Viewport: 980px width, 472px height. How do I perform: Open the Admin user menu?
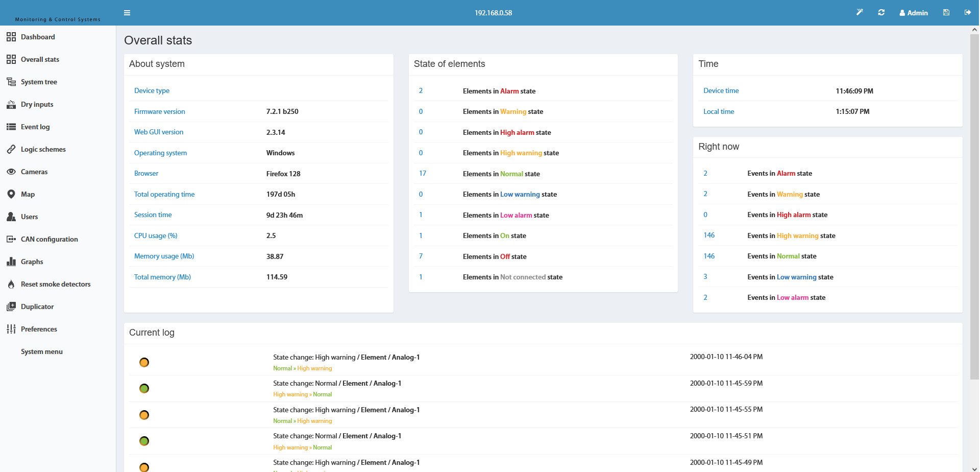coord(914,13)
